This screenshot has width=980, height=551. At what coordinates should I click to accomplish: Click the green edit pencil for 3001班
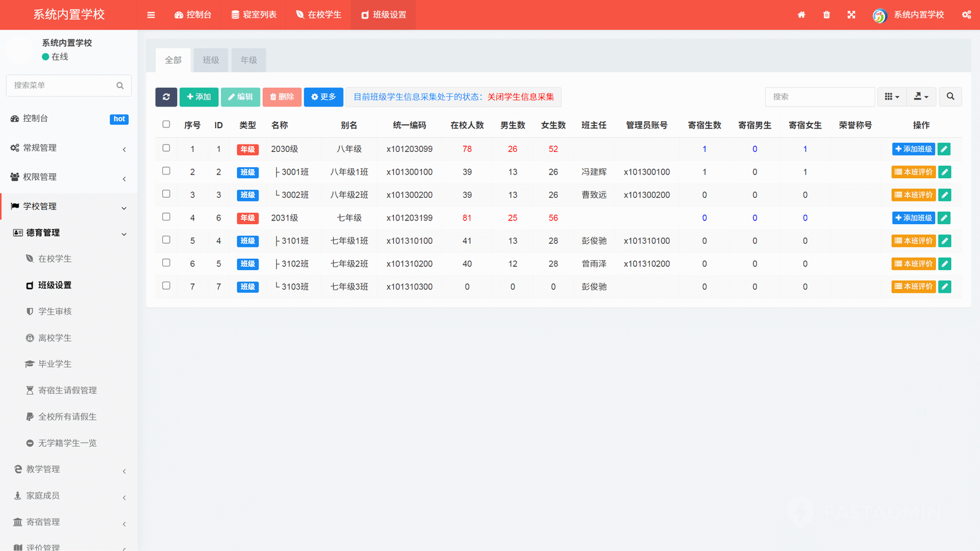tap(944, 172)
